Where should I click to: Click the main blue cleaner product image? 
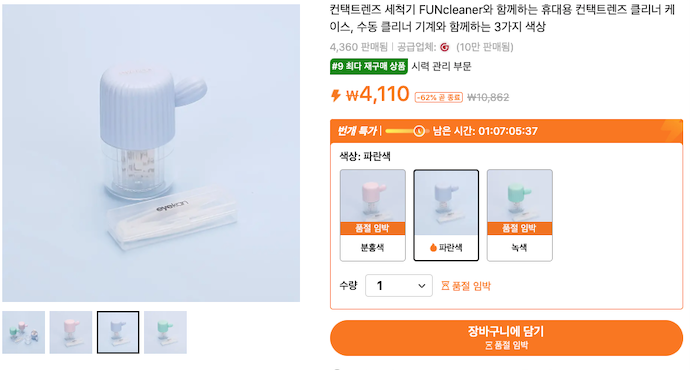pyautogui.click(x=151, y=153)
